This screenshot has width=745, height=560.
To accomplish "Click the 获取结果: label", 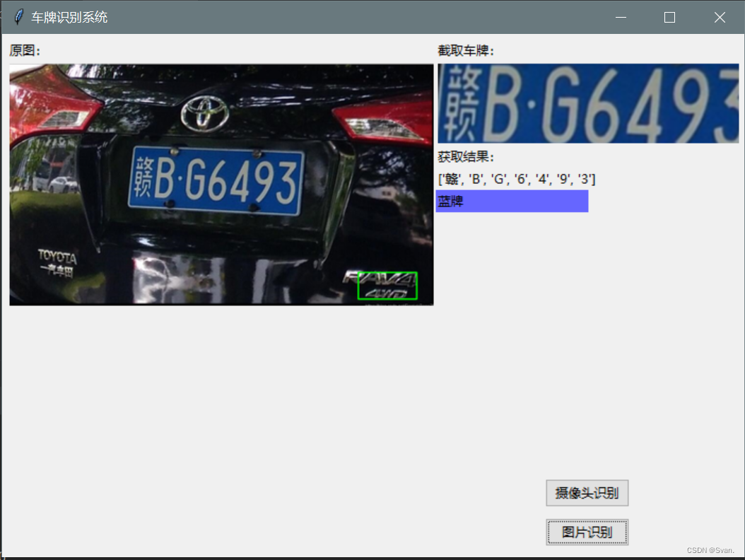I will [466, 157].
